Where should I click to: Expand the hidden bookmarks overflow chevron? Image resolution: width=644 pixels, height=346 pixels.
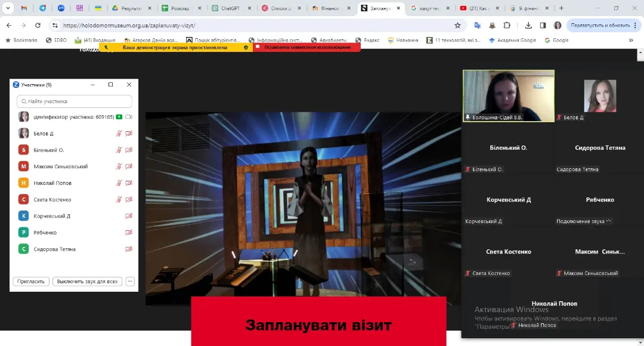pyautogui.click(x=631, y=40)
